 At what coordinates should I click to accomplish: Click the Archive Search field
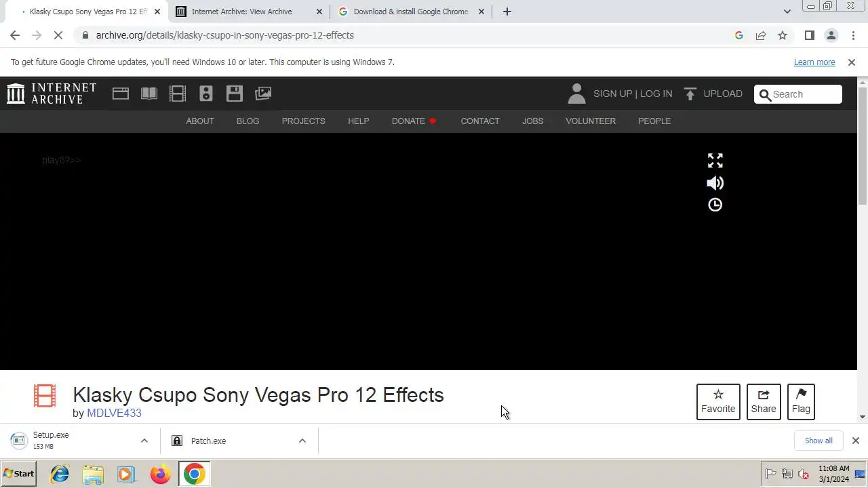tap(798, 94)
